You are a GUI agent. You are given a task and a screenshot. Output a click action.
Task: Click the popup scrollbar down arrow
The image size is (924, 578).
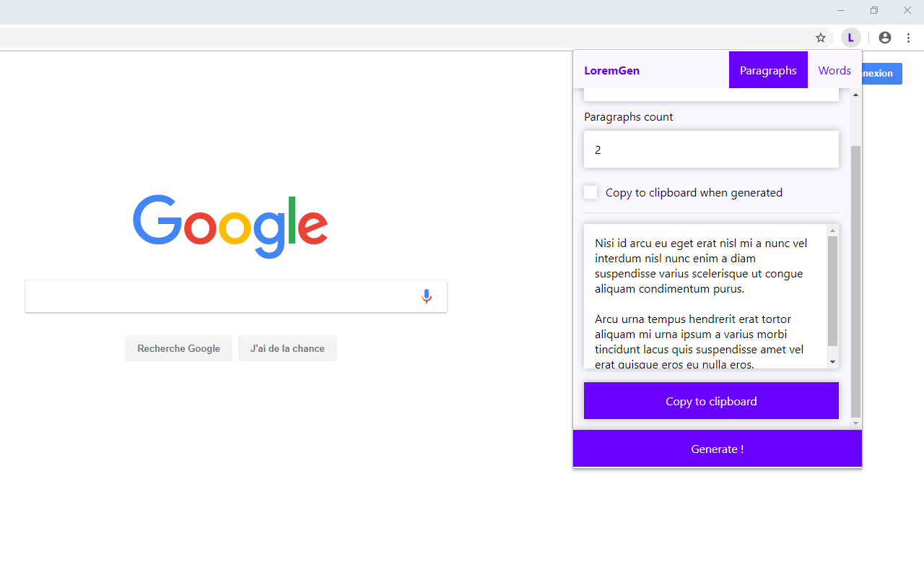point(856,423)
